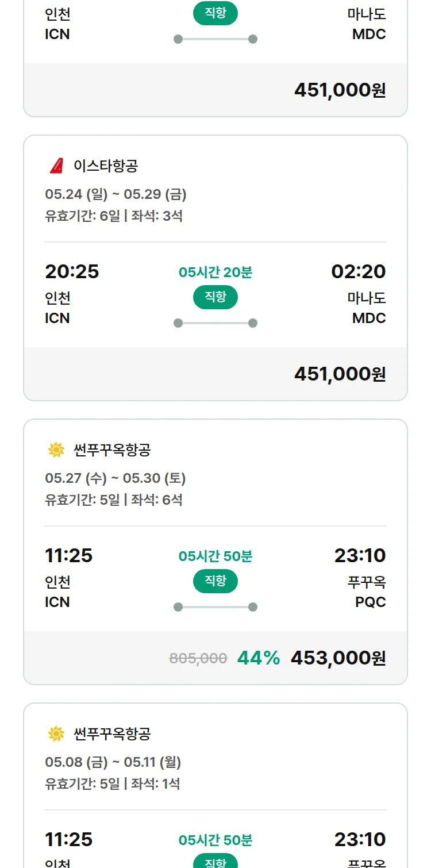Select the 451,000원 price on the Eastar card
Image resolution: width=431 pixels, height=868 pixels.
click(x=340, y=374)
